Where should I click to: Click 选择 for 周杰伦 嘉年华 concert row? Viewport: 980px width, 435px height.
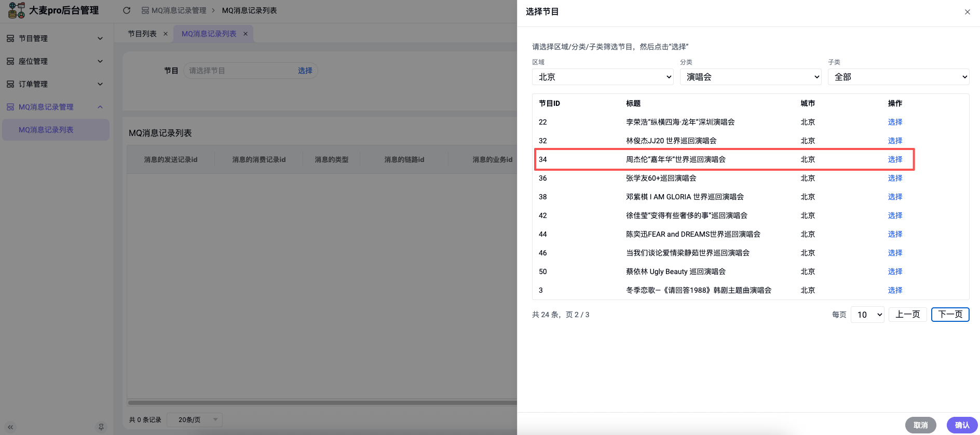pyautogui.click(x=895, y=159)
